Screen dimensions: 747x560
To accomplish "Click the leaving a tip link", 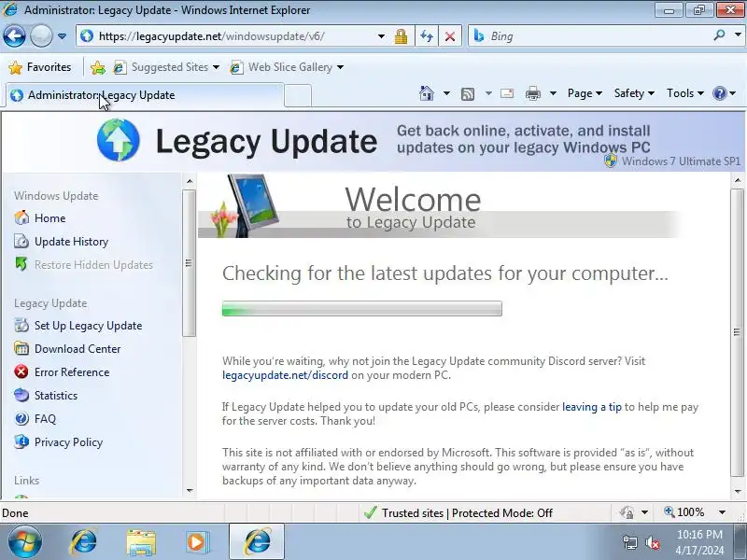I will pyautogui.click(x=592, y=407).
